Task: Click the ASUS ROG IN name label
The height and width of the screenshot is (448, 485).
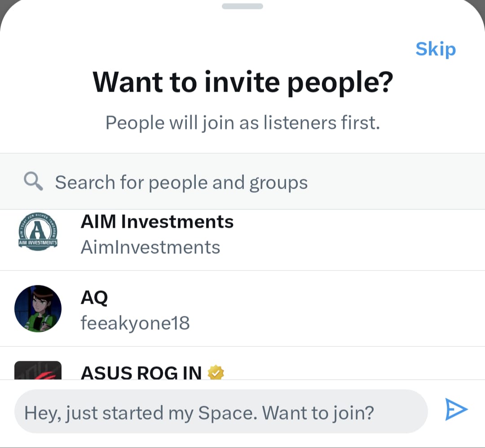Action: 141,373
